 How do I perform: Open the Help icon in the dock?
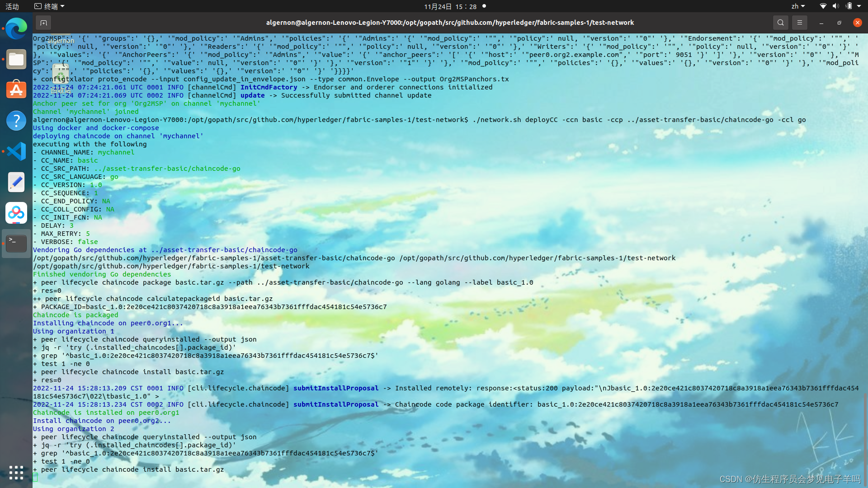point(16,120)
